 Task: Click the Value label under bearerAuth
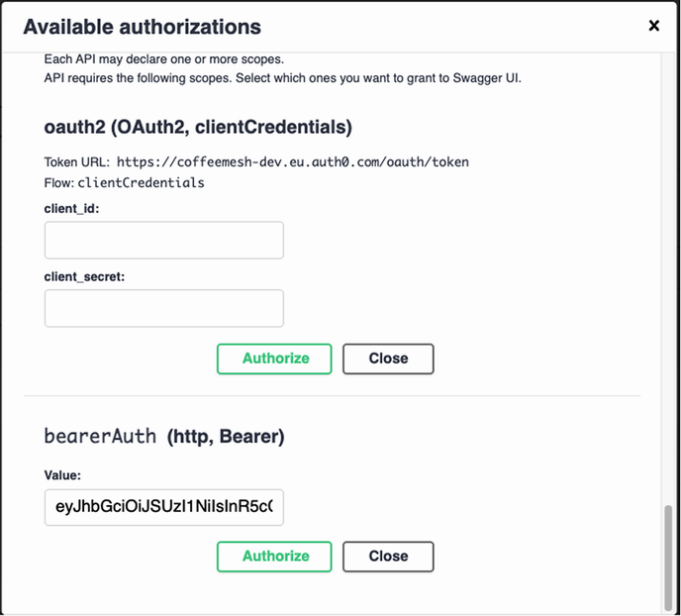(62, 476)
